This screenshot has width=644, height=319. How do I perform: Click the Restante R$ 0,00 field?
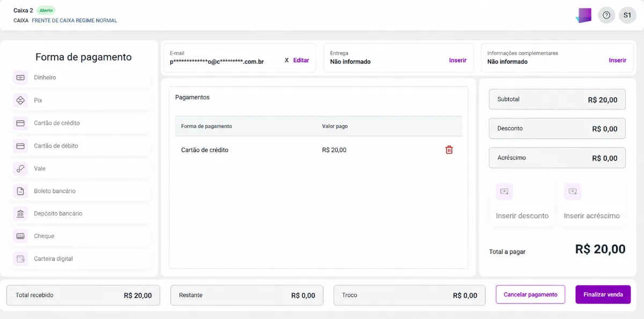click(x=247, y=295)
